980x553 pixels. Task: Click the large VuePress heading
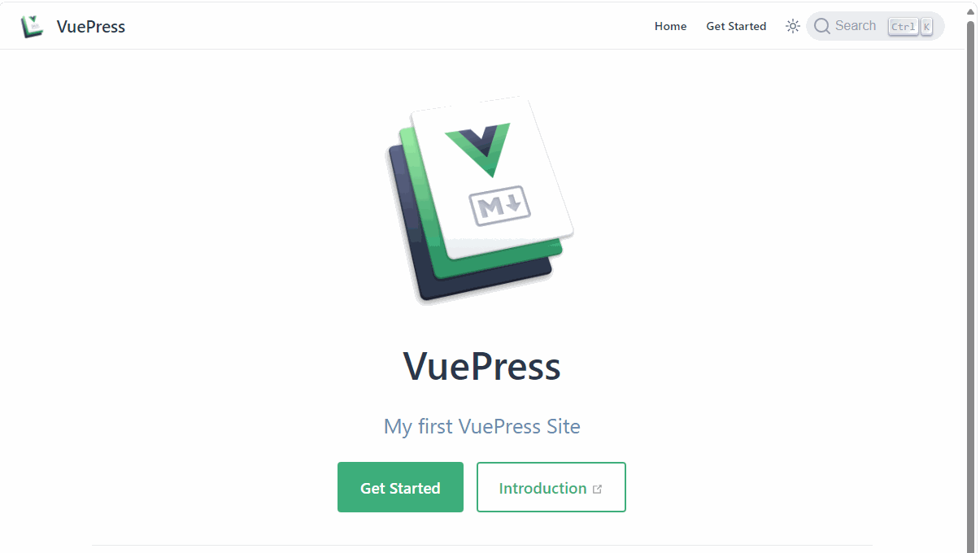(x=482, y=366)
